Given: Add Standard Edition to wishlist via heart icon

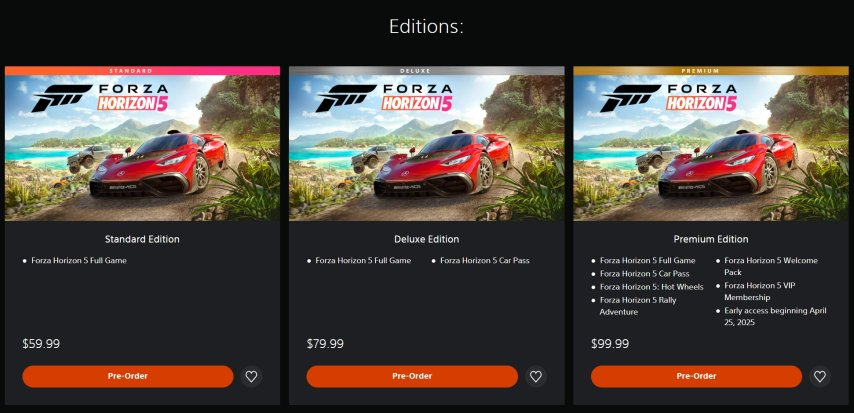Looking at the screenshot, I should pos(251,376).
